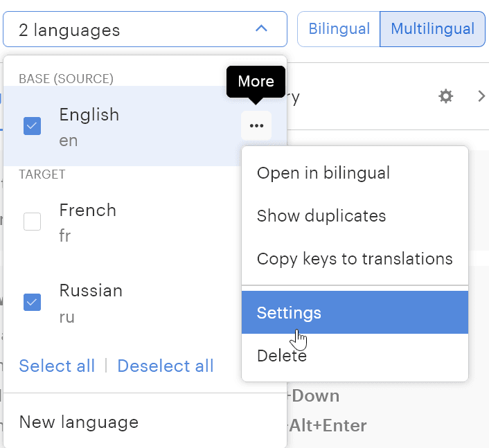Screen dimensions: 489x448
Task: Switch to Bilingual view
Action: click(339, 29)
